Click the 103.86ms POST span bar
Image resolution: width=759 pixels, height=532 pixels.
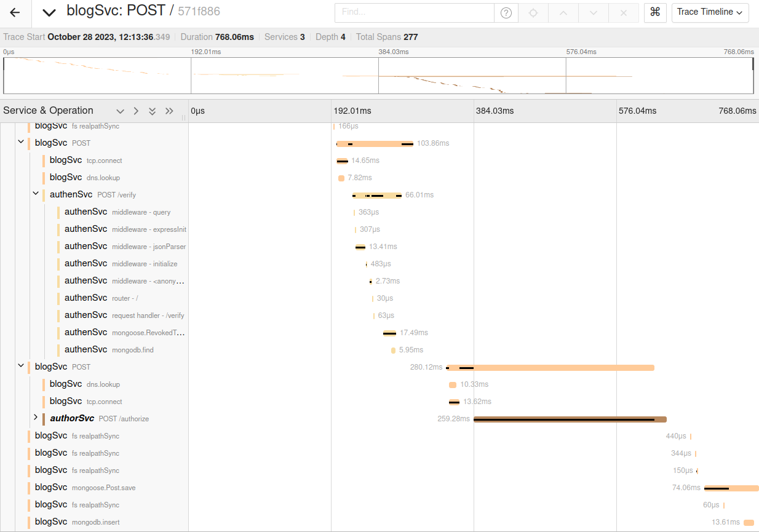coord(375,143)
